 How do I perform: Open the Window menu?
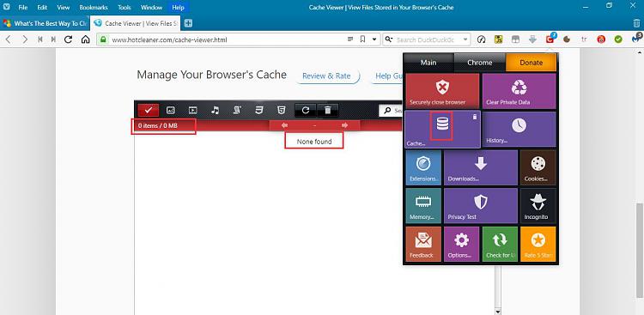point(151,8)
